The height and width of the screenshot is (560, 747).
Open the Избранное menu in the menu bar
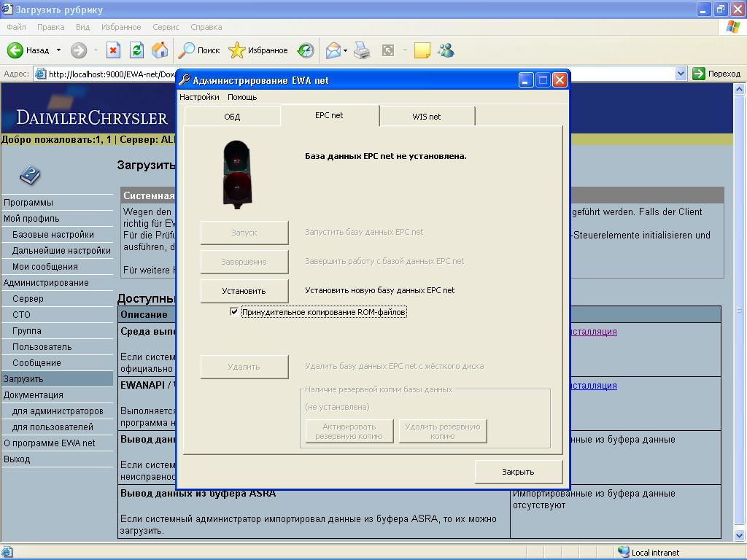pos(121,27)
